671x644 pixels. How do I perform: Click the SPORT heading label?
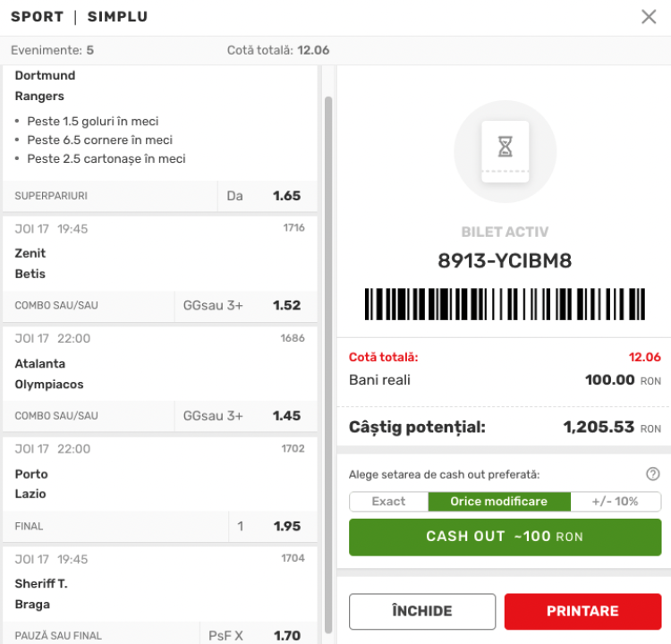[x=38, y=17]
